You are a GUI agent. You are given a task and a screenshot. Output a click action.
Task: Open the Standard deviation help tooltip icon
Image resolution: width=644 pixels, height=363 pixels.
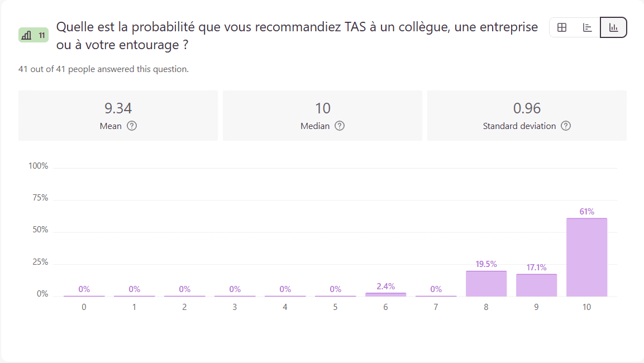[x=566, y=126]
